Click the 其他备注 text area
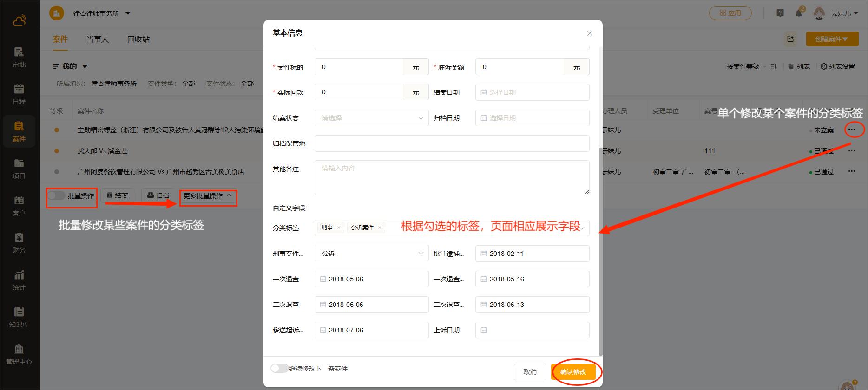Viewport: 868px width, 390px height. point(452,177)
